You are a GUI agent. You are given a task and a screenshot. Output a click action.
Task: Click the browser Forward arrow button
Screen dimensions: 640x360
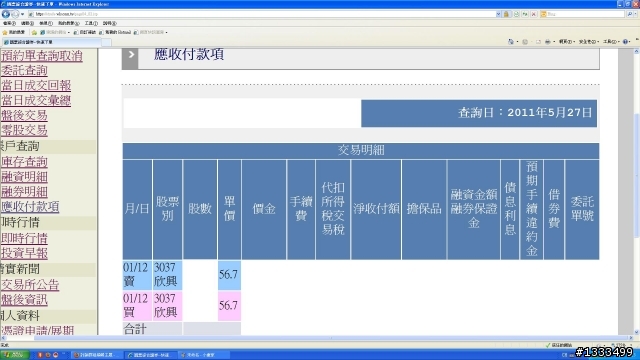(15, 14)
